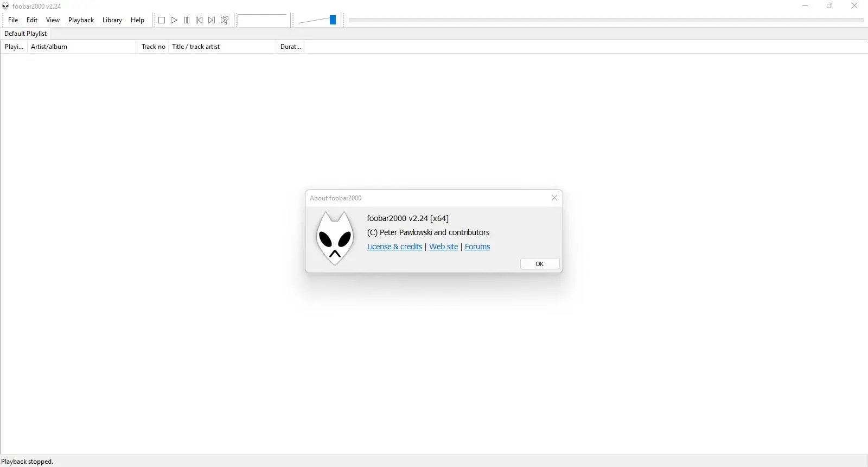This screenshot has width=868, height=467.
Task: Open the Help menu
Action: [137, 20]
